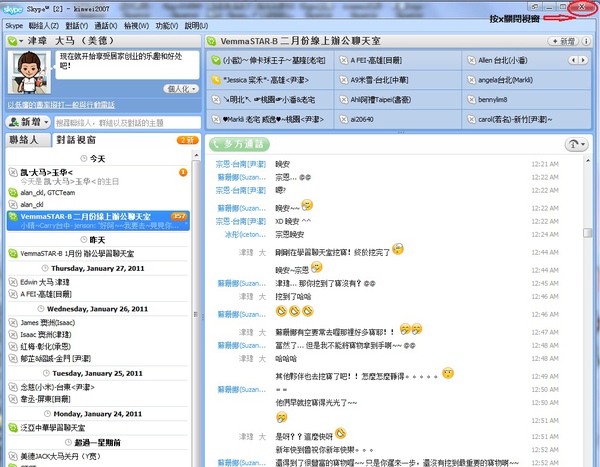The height and width of the screenshot is (467, 600).
Task: Open the 念慈(小米)-台東 conversation
Action: 98,387
